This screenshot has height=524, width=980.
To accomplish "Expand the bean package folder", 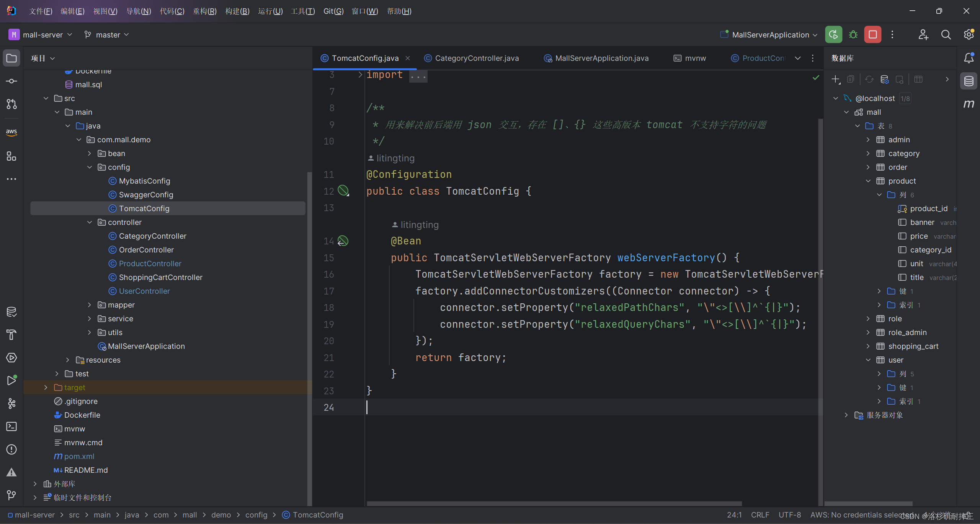I will pos(90,153).
